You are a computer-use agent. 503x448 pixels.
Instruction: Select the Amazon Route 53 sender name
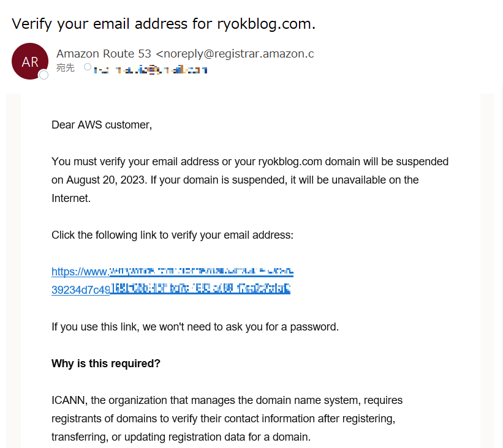coord(104,53)
